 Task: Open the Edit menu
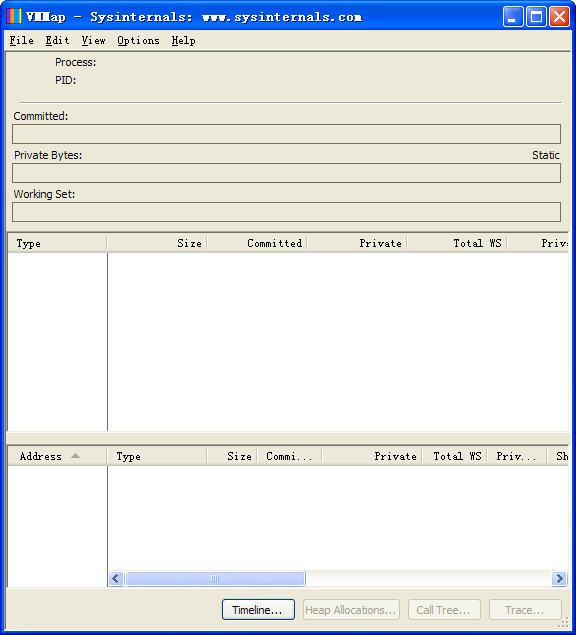click(58, 40)
